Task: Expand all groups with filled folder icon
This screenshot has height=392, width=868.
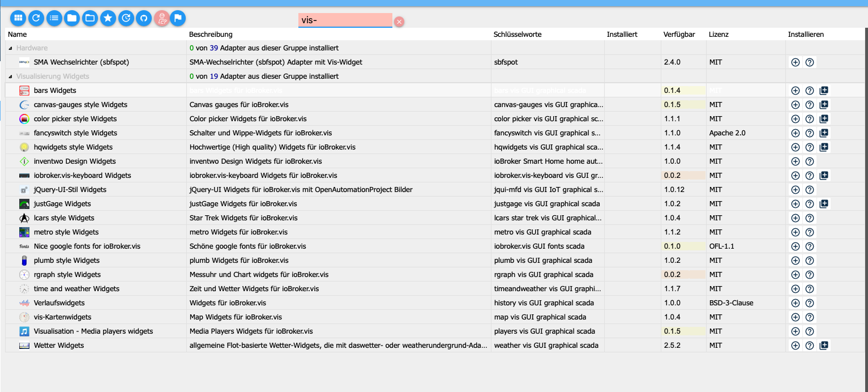Action: point(72,18)
